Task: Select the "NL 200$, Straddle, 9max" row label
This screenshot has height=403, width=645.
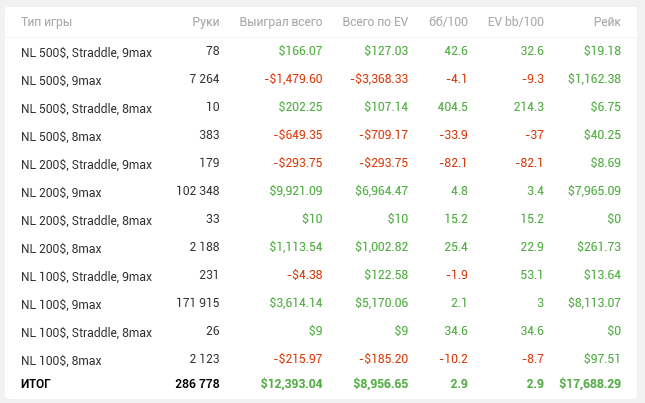Action: pos(86,163)
